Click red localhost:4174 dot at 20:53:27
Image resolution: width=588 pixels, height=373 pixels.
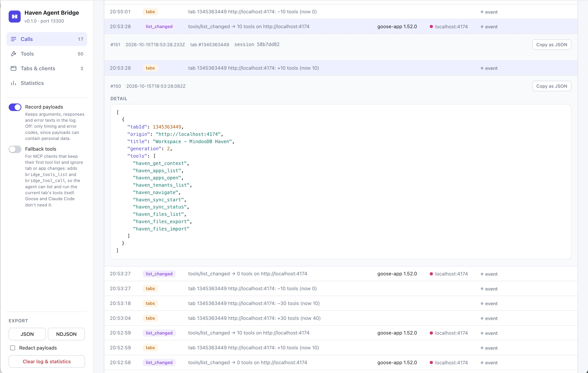[x=431, y=274]
